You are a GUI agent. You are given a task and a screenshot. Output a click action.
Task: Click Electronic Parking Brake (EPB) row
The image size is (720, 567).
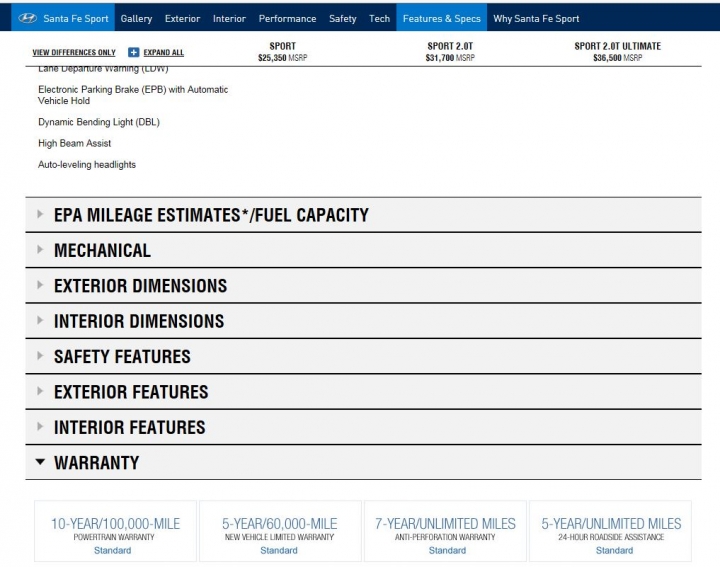point(133,95)
